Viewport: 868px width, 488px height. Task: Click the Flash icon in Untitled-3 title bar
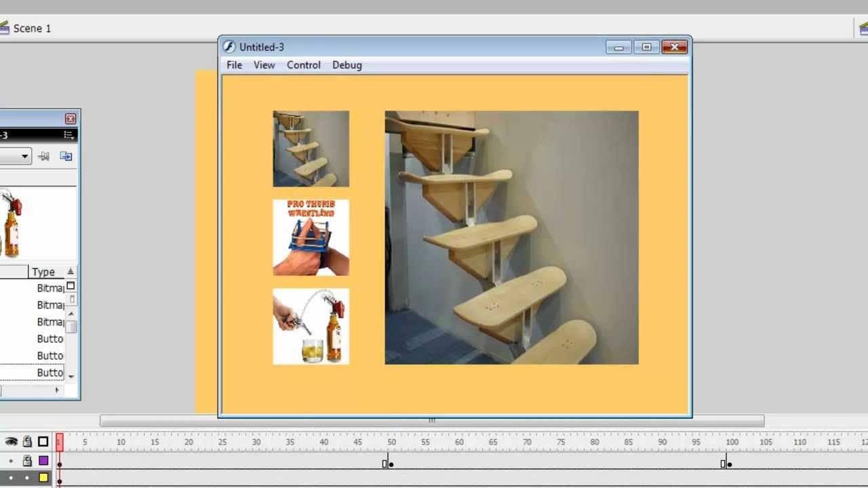(229, 47)
